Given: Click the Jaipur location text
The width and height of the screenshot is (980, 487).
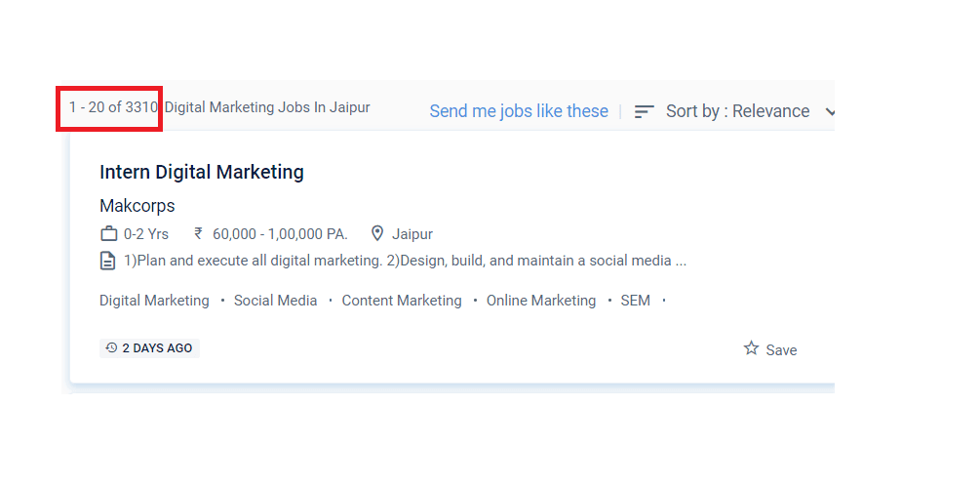Looking at the screenshot, I should click(412, 234).
